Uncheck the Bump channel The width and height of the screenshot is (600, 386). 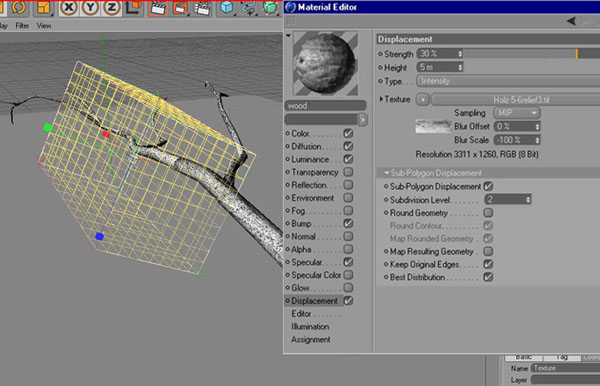tap(348, 223)
